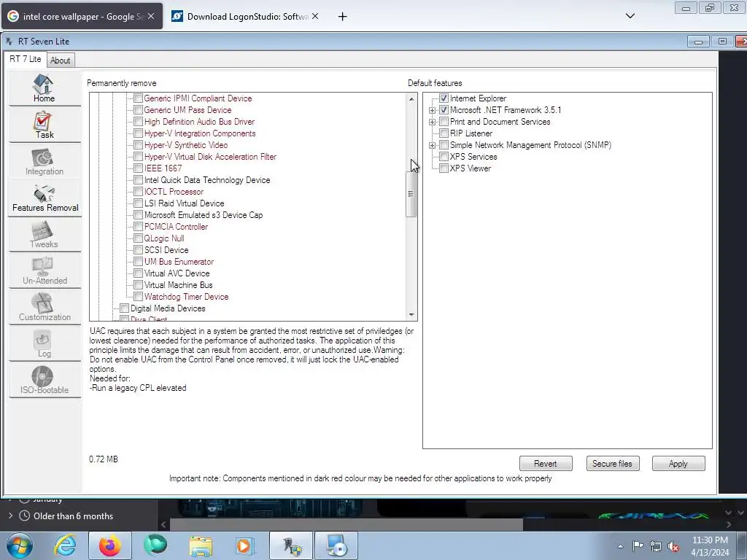The width and height of the screenshot is (747, 560).
Task: Open Features Removal section
Action: click(x=44, y=198)
